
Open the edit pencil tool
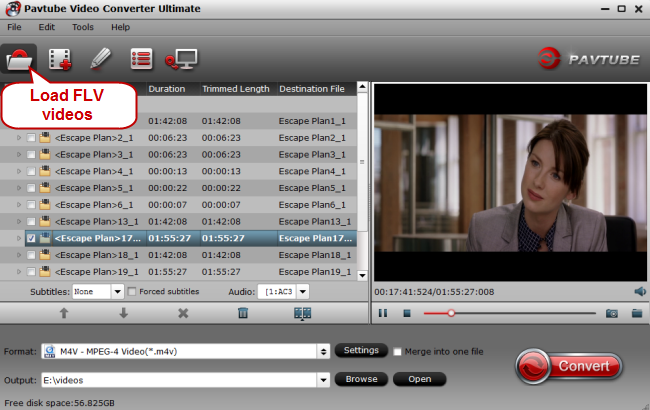[x=100, y=59]
